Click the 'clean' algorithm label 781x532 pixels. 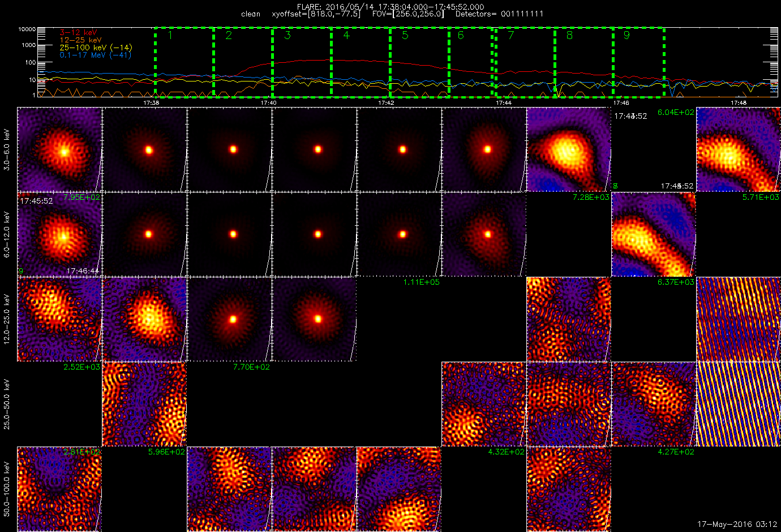251,14
